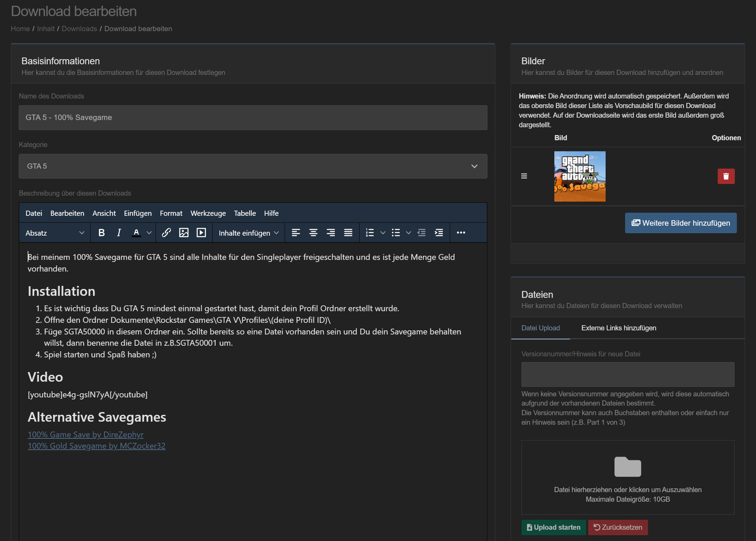Open the 100% Game Save by DireZephyr link
Image resolution: width=756 pixels, height=541 pixels.
coord(85,434)
